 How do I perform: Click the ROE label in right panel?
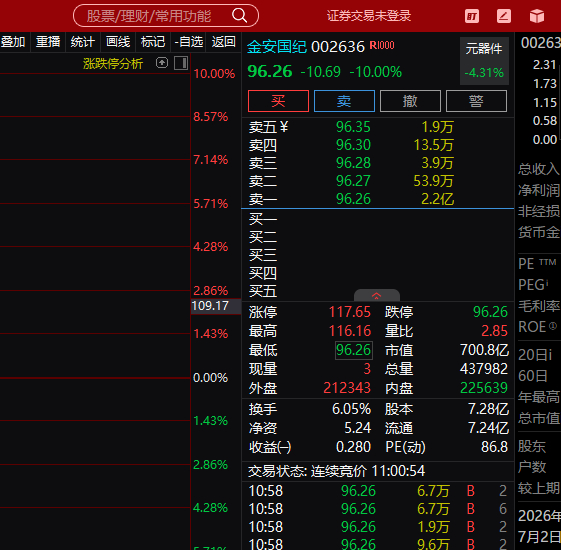537,327
